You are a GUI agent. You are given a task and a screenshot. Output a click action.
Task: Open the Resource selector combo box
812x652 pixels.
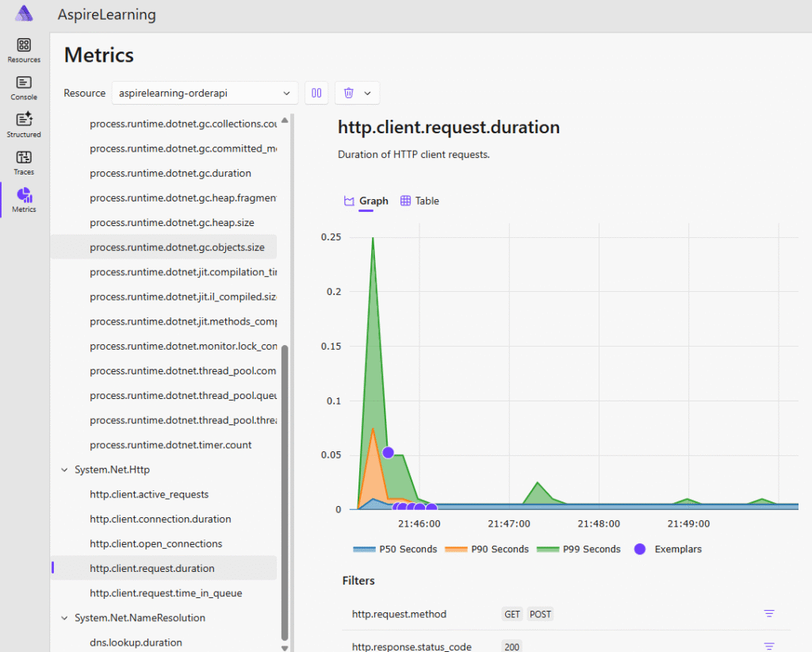(205, 94)
